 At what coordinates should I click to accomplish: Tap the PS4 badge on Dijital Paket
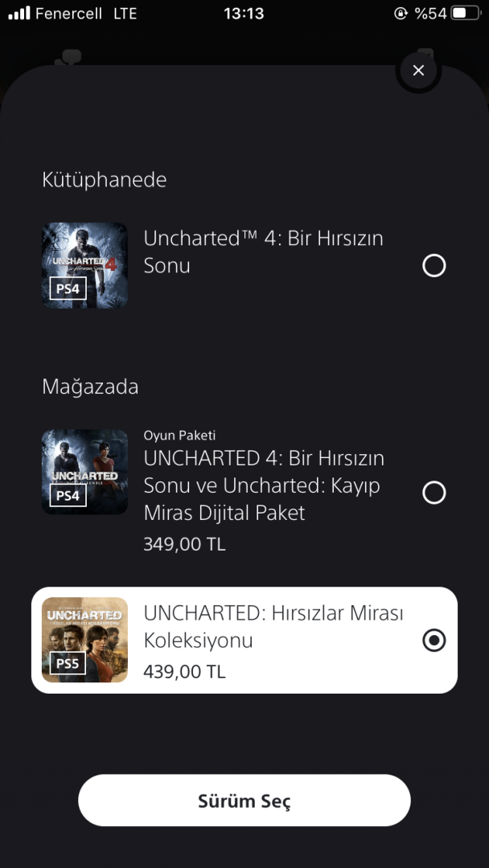tap(68, 495)
